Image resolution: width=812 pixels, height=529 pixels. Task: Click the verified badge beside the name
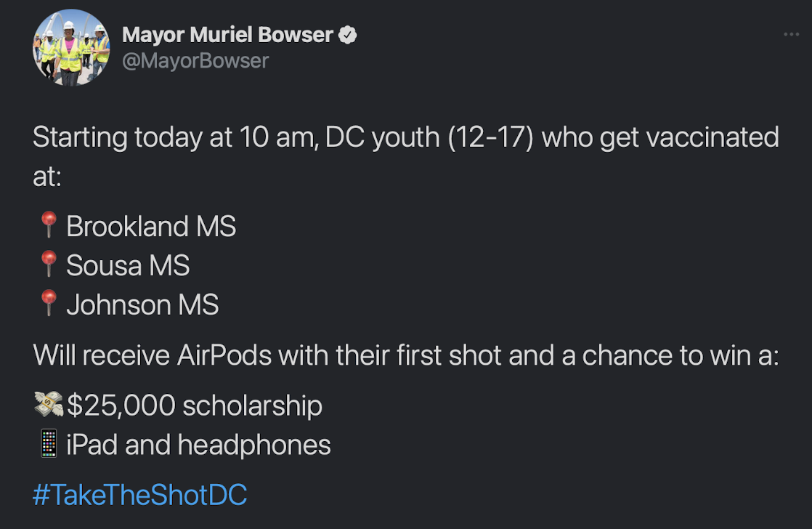pos(349,34)
